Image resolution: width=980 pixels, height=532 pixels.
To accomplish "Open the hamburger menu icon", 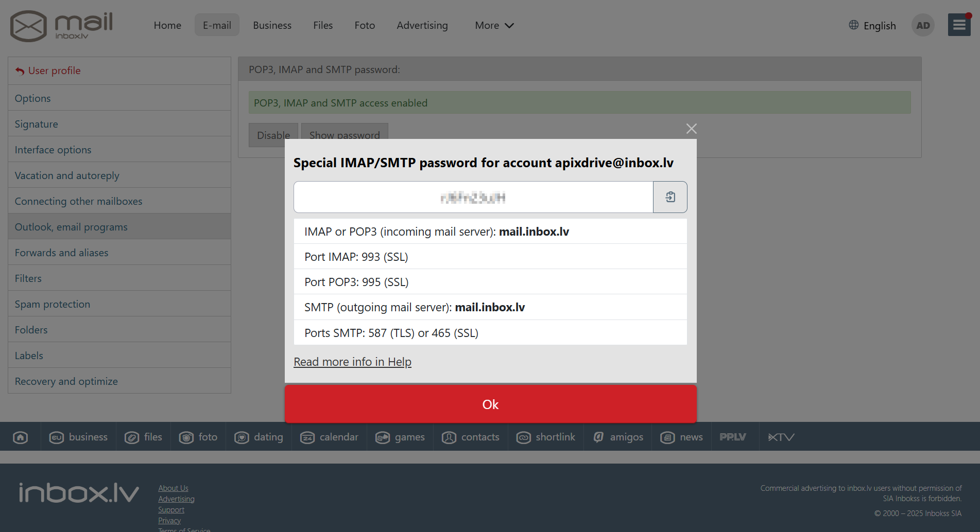I will tap(959, 25).
